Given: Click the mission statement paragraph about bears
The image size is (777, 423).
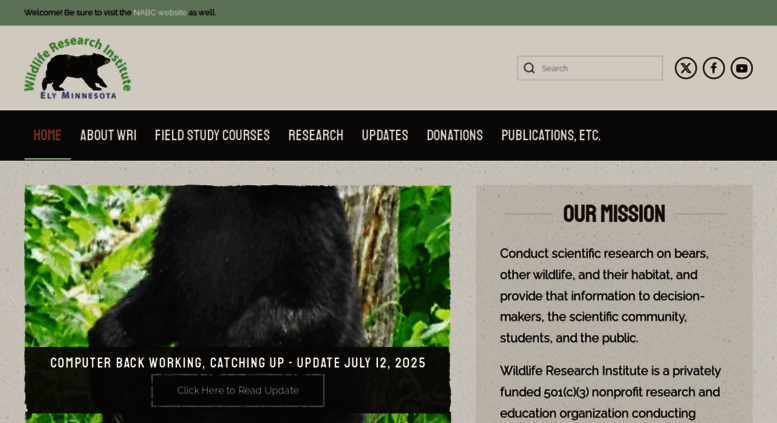Looking at the screenshot, I should [605, 296].
